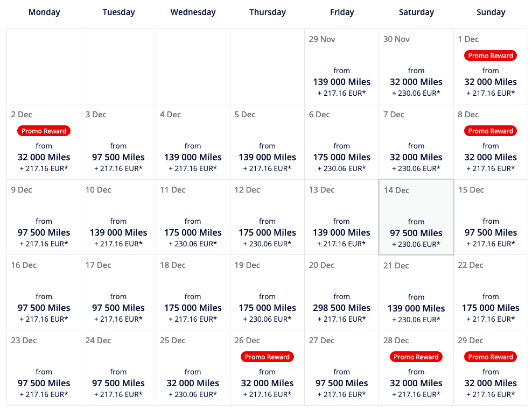Select the 22 Dec 175 000 Miles fare
Image resolution: width=532 pixels, height=411 pixels.
491,308
